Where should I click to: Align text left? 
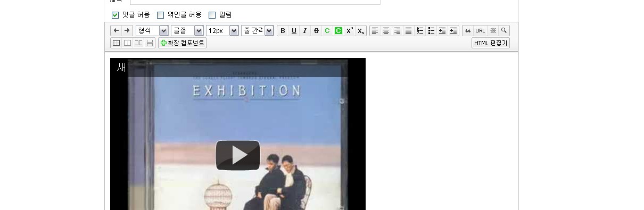tap(375, 30)
